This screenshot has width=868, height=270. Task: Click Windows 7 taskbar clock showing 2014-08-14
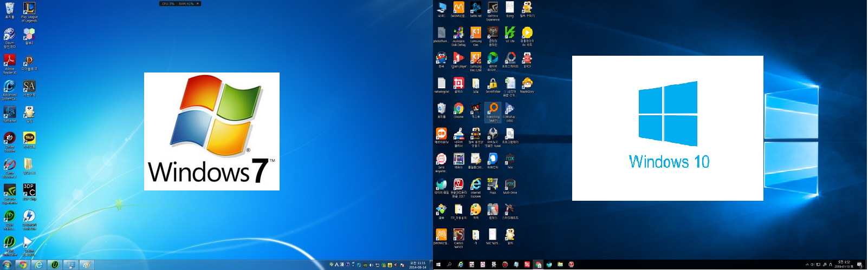tap(417, 265)
